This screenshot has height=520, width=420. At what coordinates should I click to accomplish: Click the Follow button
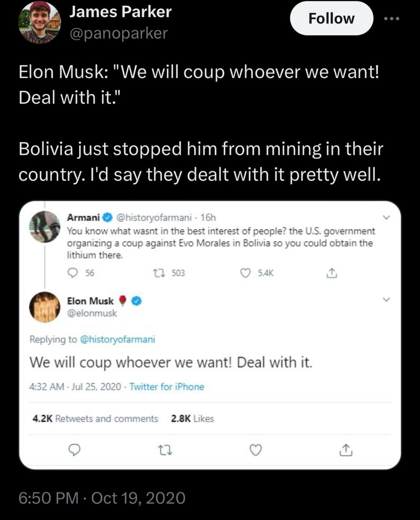coord(331,18)
